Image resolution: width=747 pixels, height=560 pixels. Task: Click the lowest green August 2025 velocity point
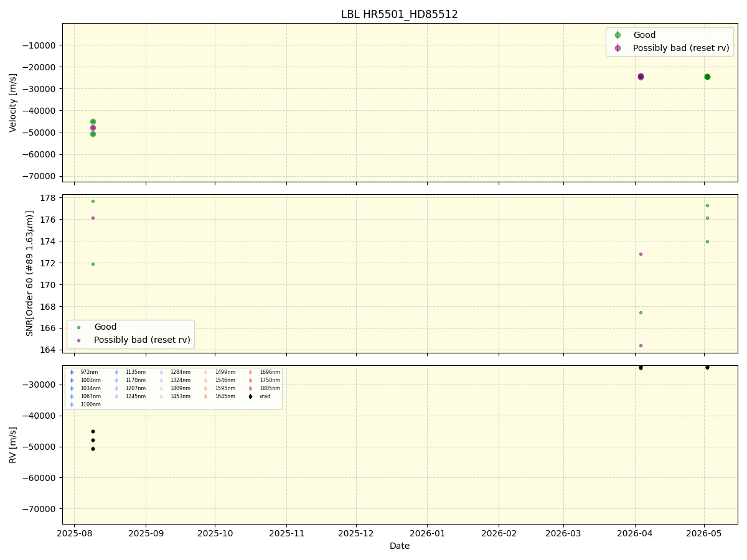93,134
